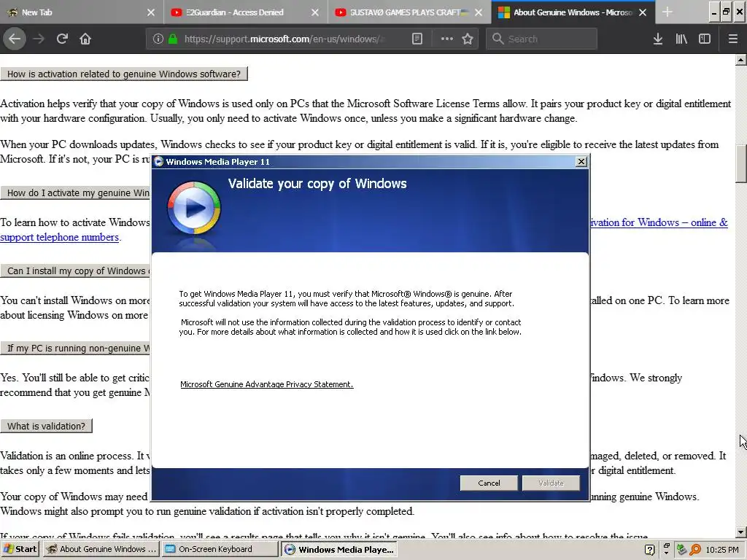Expand 'Can I install my copy' section
747x560 pixels.
tap(75, 271)
